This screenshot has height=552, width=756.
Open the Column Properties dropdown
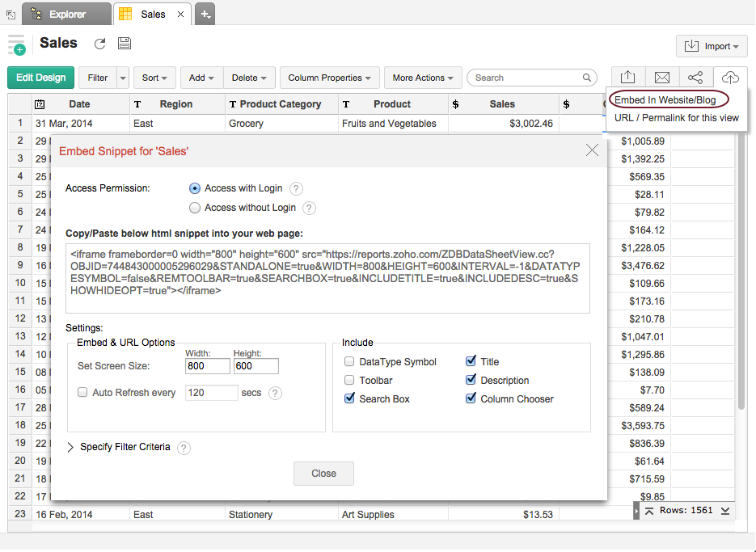pos(329,78)
